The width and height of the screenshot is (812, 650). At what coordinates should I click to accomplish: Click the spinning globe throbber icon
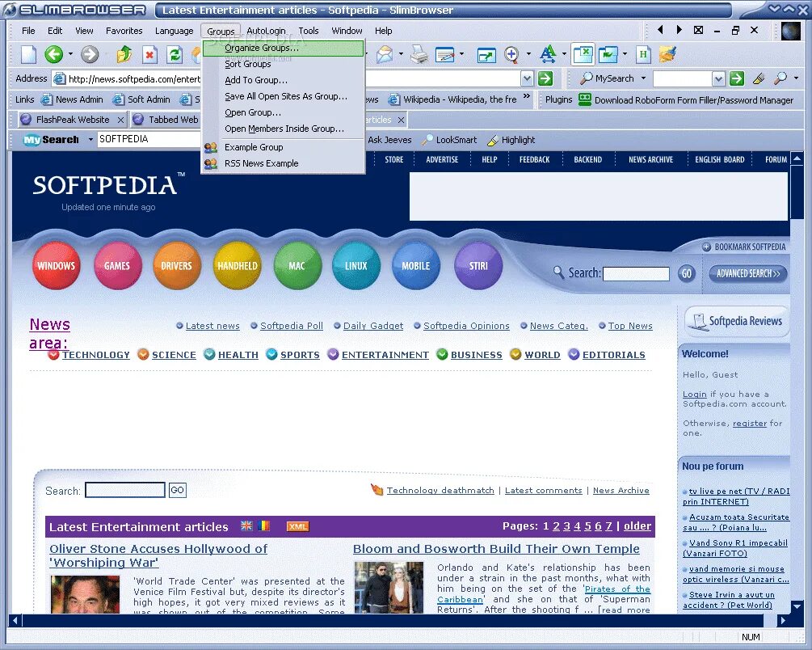(x=791, y=31)
